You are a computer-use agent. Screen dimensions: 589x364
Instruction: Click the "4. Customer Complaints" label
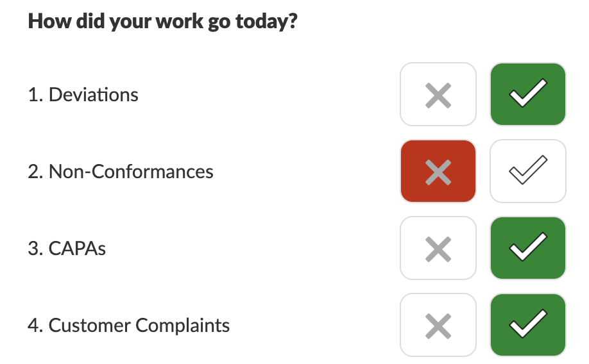coord(128,326)
